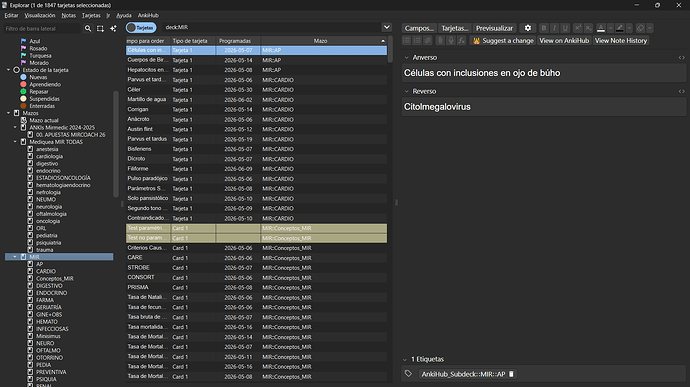Collapse ANKIs Mirmedic 2024-2025 deck
The height and width of the screenshot is (387, 690).
click(15, 127)
